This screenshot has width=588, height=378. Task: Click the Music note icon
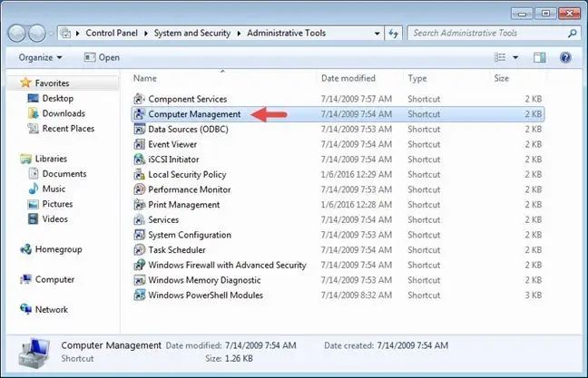[34, 189]
